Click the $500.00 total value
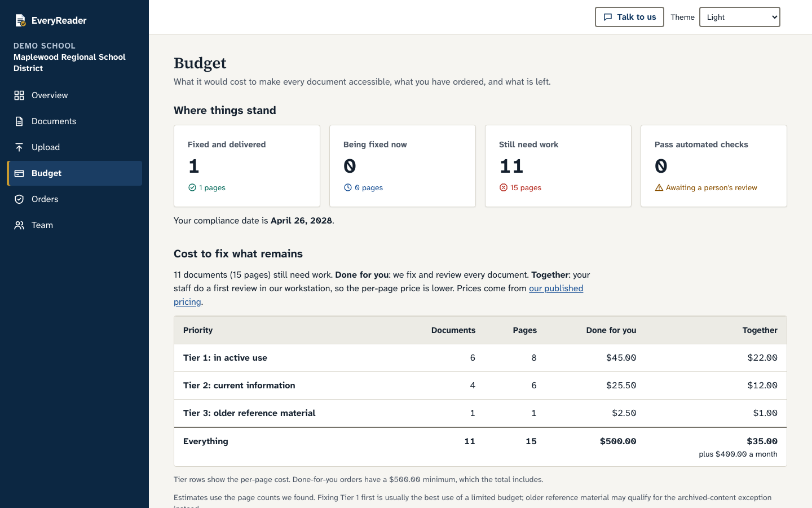This screenshot has width=812, height=508. click(618, 441)
